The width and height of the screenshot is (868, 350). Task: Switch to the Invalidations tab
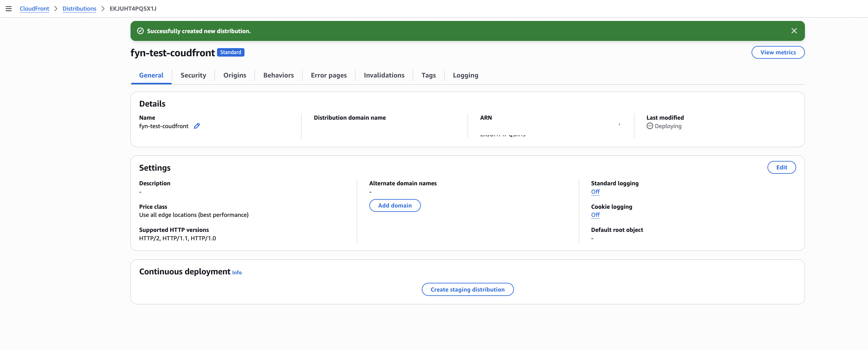coord(384,75)
